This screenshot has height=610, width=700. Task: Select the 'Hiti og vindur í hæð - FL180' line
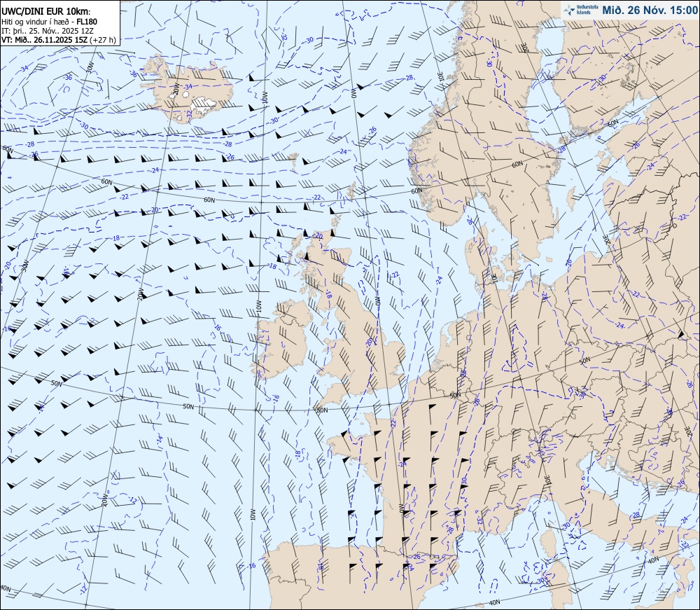(50, 22)
